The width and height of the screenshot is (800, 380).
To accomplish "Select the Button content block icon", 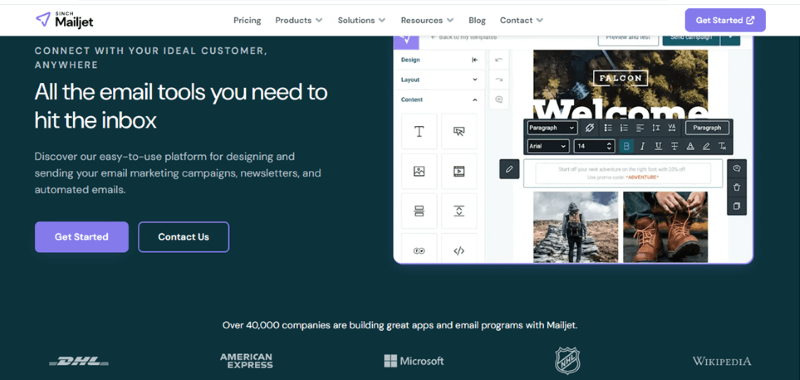I will tap(459, 132).
